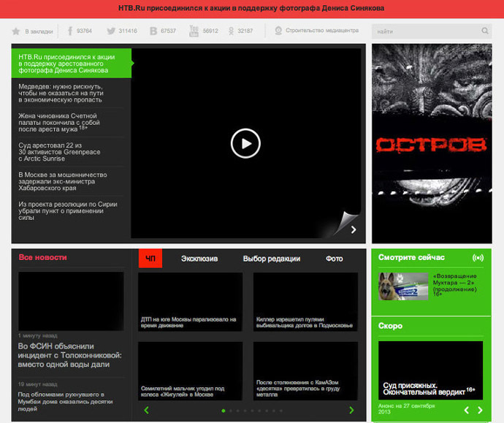Select the last carousel pagination dot

[281, 411]
